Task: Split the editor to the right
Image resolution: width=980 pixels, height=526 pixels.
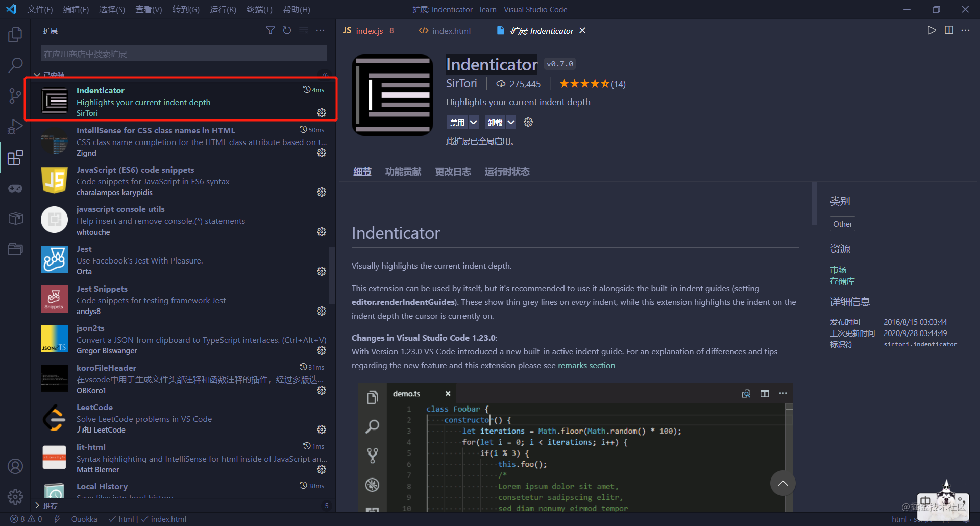Action: 949,30
